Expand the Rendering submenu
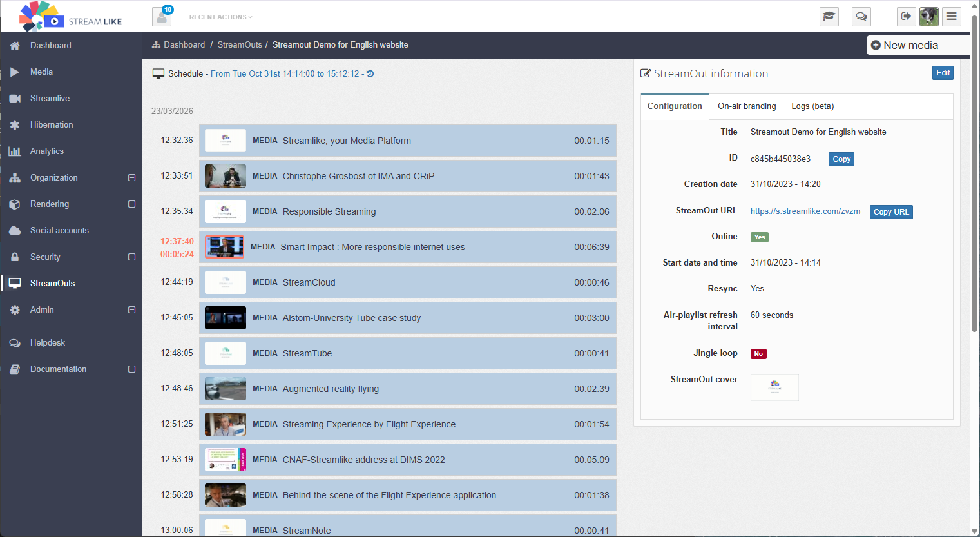This screenshot has width=980, height=537. click(x=131, y=204)
